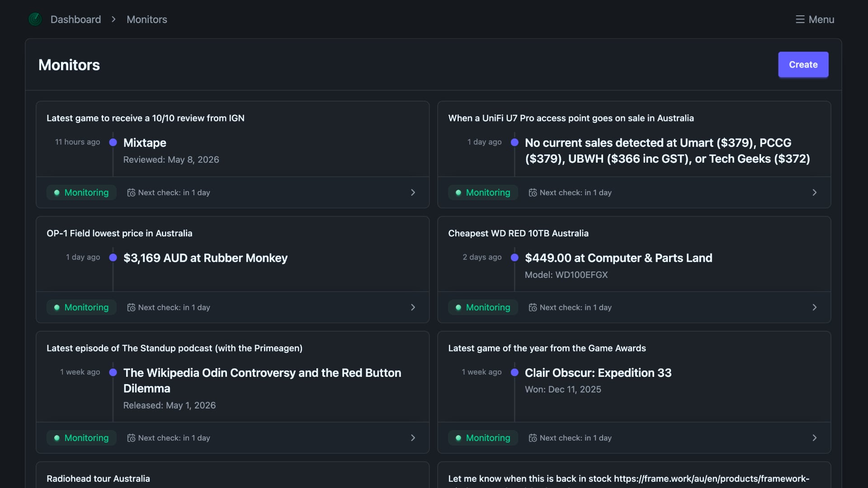Click 'Next check: in 1 day' on IGN review card
Image resolution: width=868 pixels, height=488 pixels.
[174, 192]
